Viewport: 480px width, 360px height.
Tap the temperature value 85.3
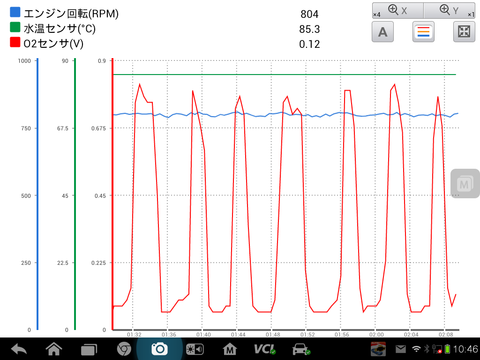(309, 29)
